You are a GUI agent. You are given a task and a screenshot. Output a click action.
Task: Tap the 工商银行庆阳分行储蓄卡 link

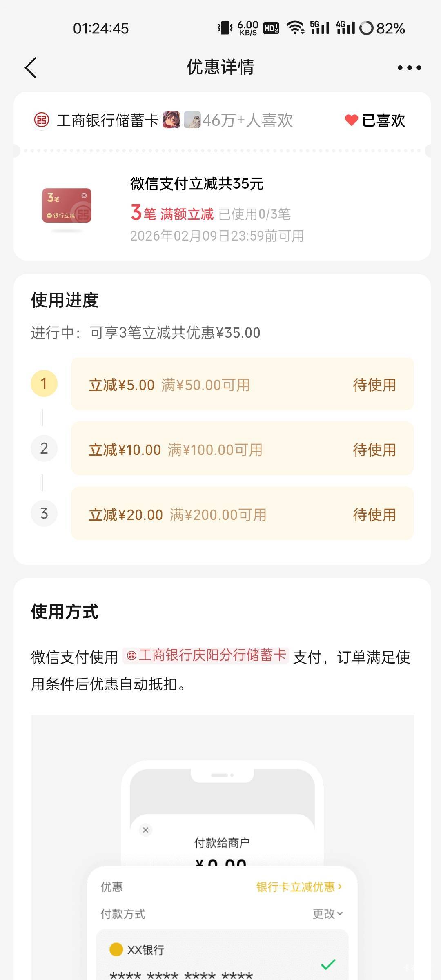click(x=206, y=655)
